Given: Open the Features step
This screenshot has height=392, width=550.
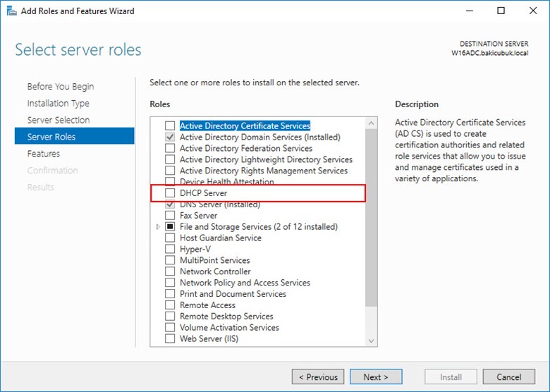Looking at the screenshot, I should click(x=44, y=154).
